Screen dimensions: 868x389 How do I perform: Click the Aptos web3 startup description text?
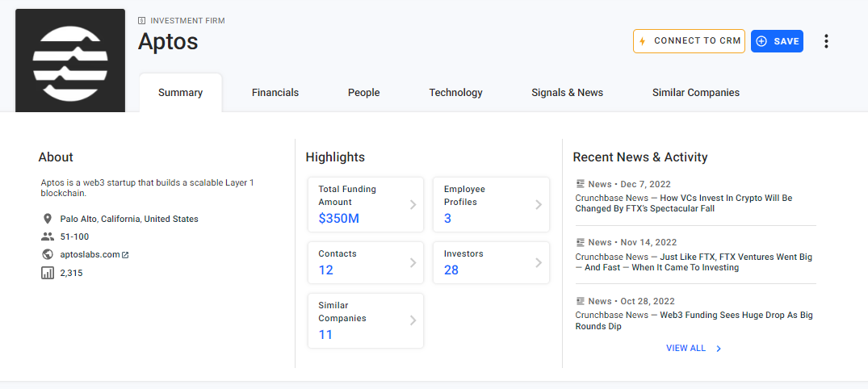(x=147, y=188)
